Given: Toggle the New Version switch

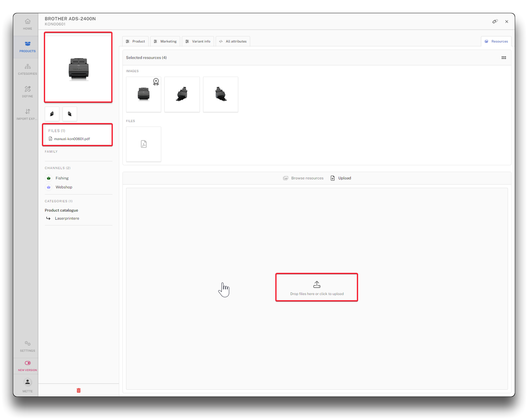Looking at the screenshot, I should (x=27, y=363).
